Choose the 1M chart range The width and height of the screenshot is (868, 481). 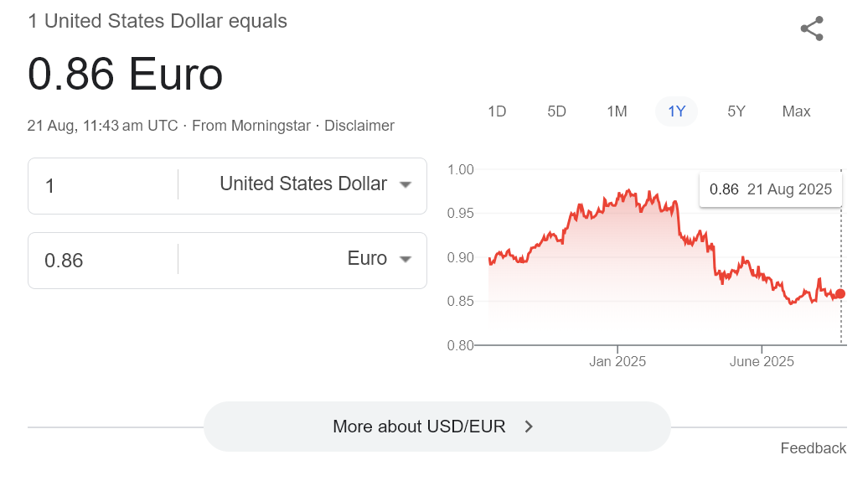point(617,111)
